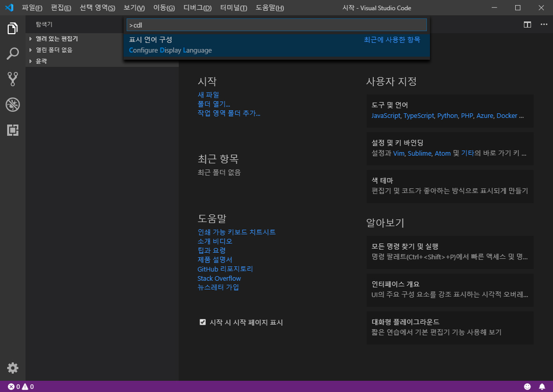The width and height of the screenshot is (553, 392).
Task: Click the errors and warnings status indicator
Action: click(21, 386)
